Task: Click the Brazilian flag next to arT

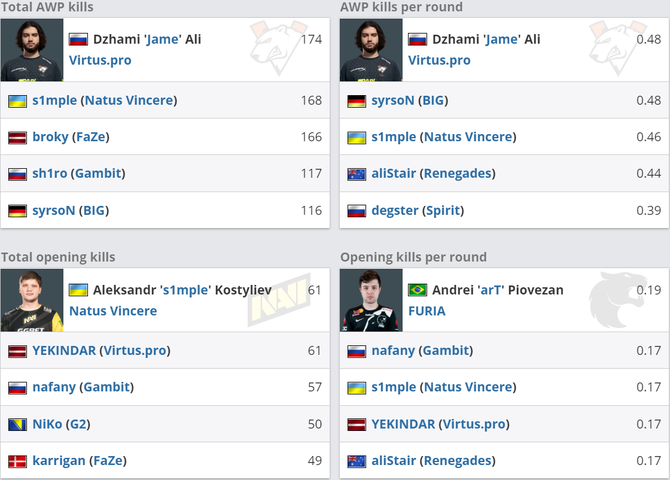Action: [417, 290]
